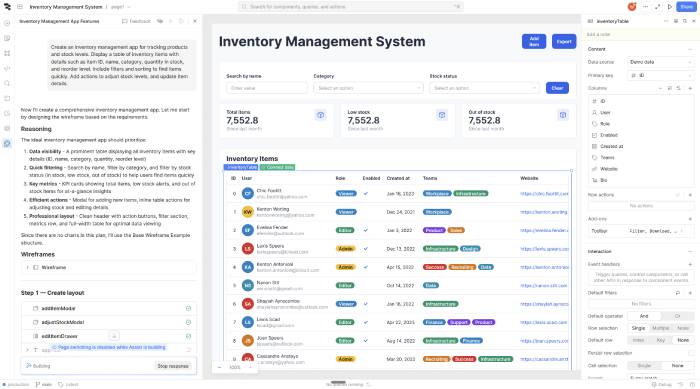The height and width of the screenshot is (389, 700).
Task: Click the Add item button
Action: click(x=534, y=42)
